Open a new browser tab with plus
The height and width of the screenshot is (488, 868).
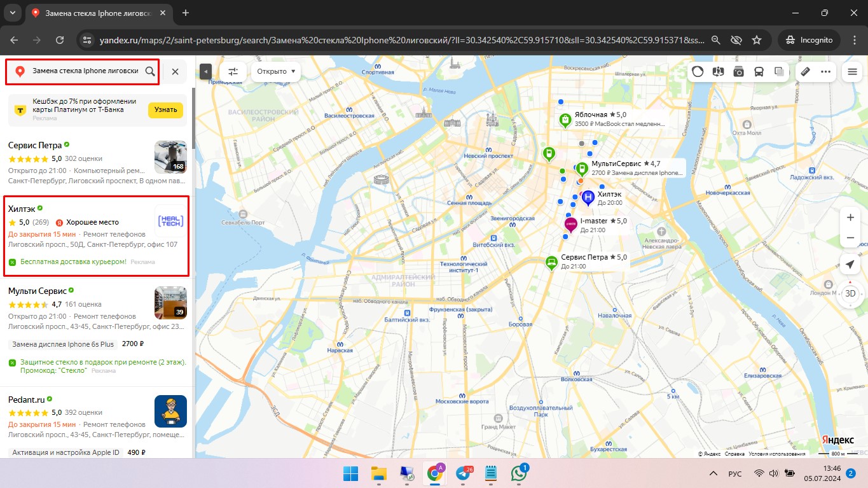[x=186, y=13]
